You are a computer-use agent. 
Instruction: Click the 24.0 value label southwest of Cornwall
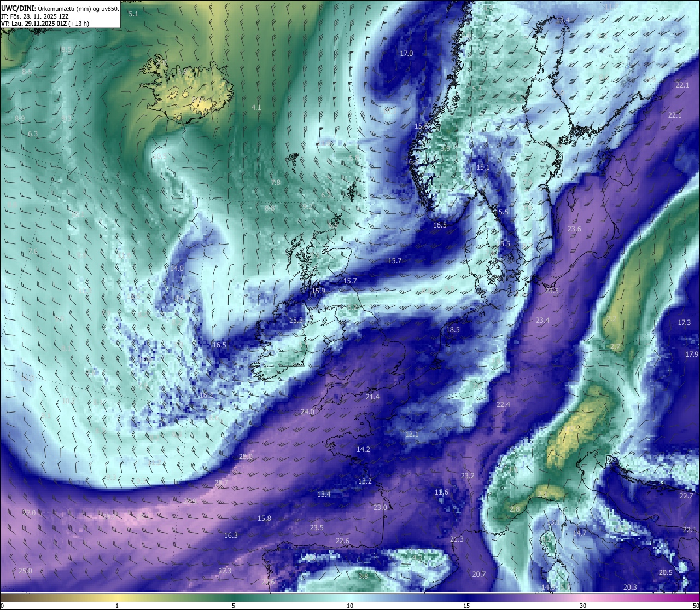(307, 411)
